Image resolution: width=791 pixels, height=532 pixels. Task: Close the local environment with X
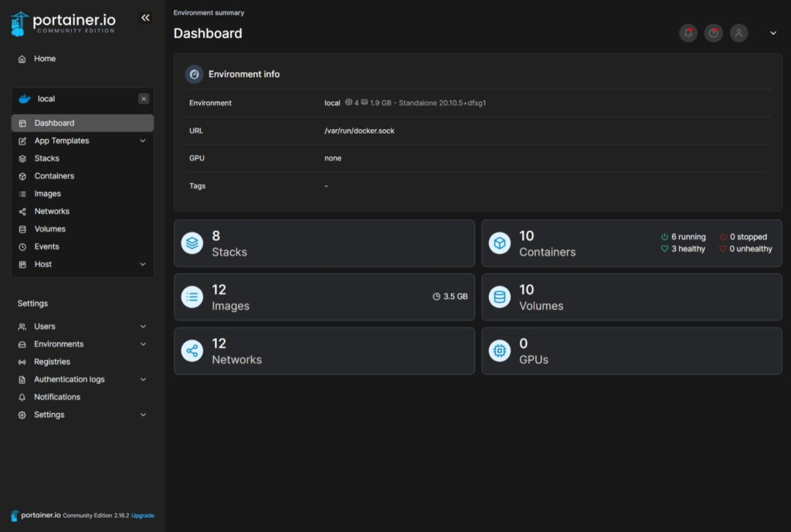pyautogui.click(x=144, y=99)
